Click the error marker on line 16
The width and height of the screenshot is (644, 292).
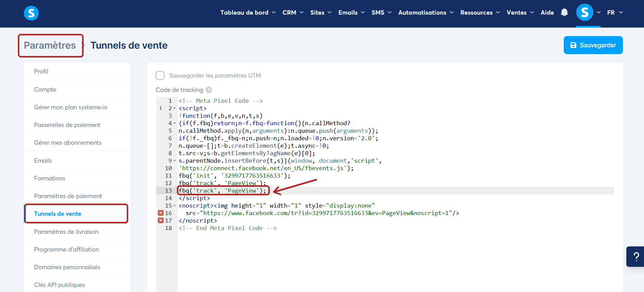point(161,213)
